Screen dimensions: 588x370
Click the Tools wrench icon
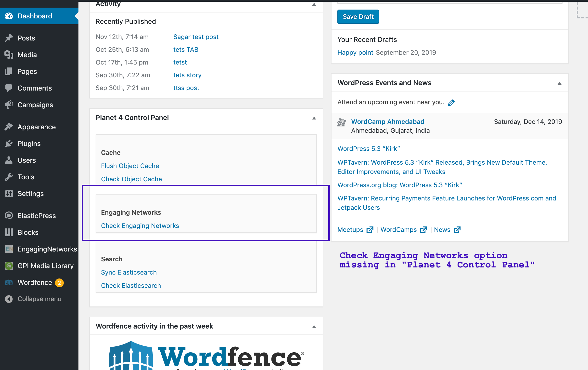click(x=9, y=177)
